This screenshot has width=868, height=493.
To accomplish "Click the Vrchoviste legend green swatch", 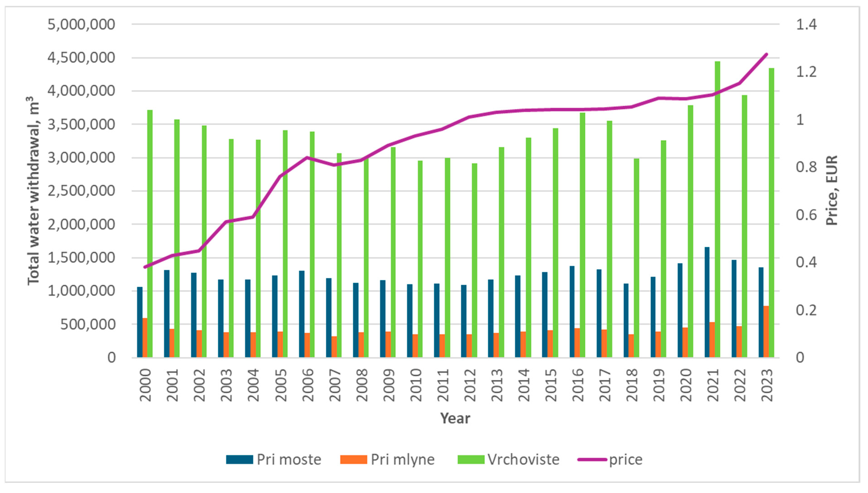I will pos(471,459).
